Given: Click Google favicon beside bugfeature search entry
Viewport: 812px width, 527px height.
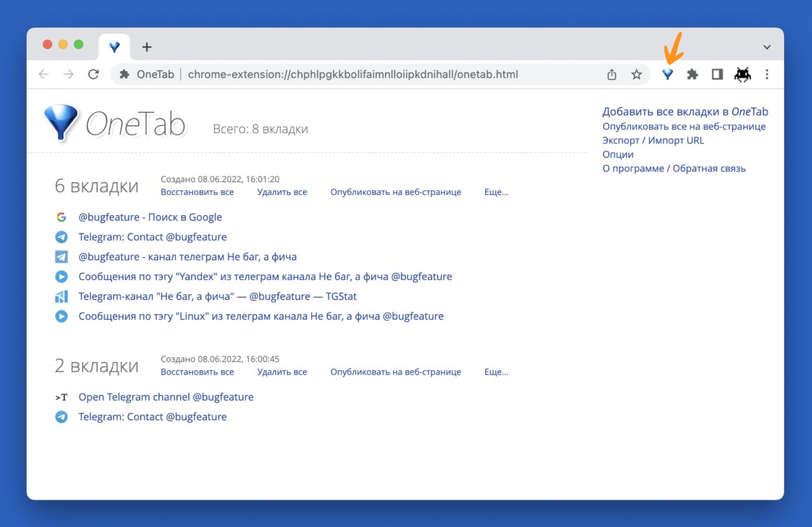Looking at the screenshot, I should pyautogui.click(x=62, y=217).
